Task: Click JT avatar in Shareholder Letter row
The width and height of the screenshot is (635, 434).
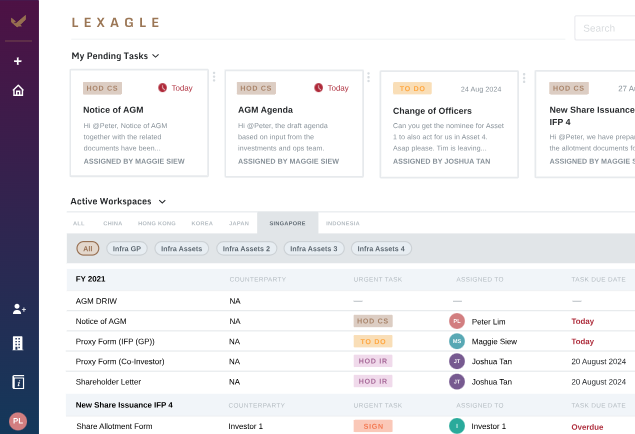Action: pos(457,381)
